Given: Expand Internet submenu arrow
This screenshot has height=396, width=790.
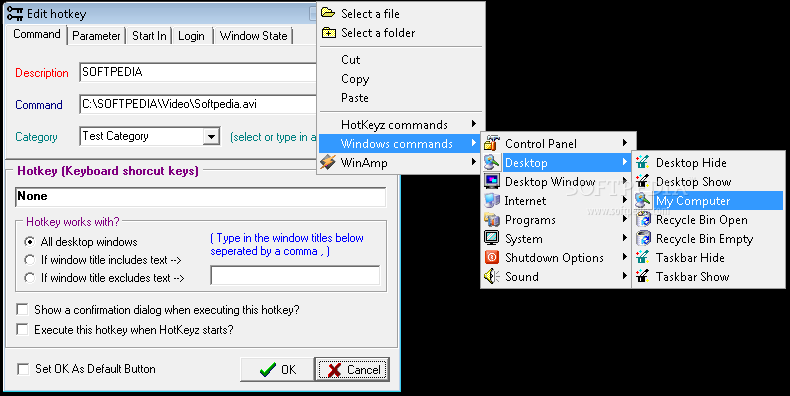Looking at the screenshot, I should click(625, 200).
